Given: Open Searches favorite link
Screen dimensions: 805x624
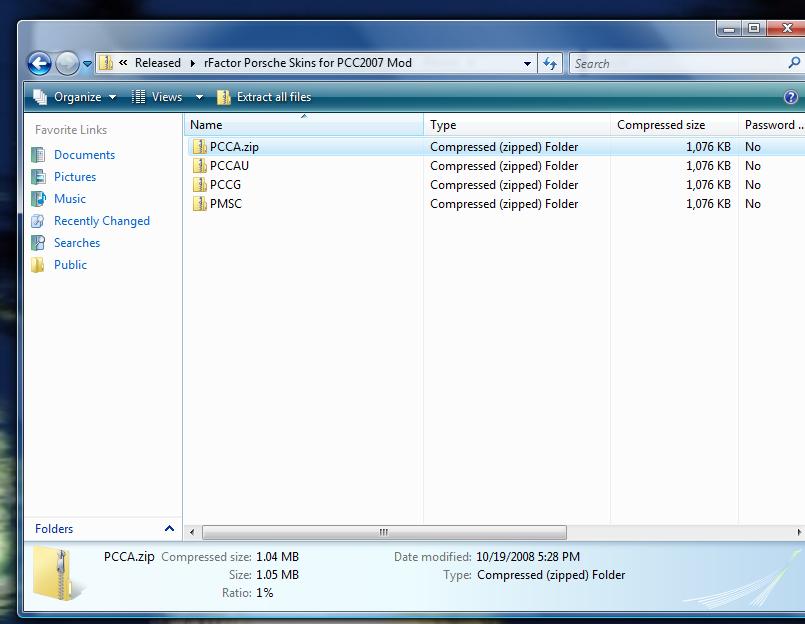Looking at the screenshot, I should click(77, 243).
